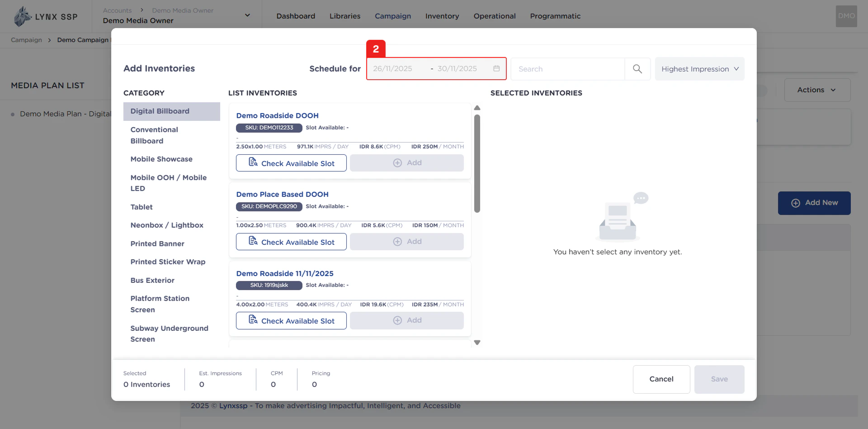This screenshot has height=429, width=868.
Task: Click the search magnifier icon
Action: (637, 69)
